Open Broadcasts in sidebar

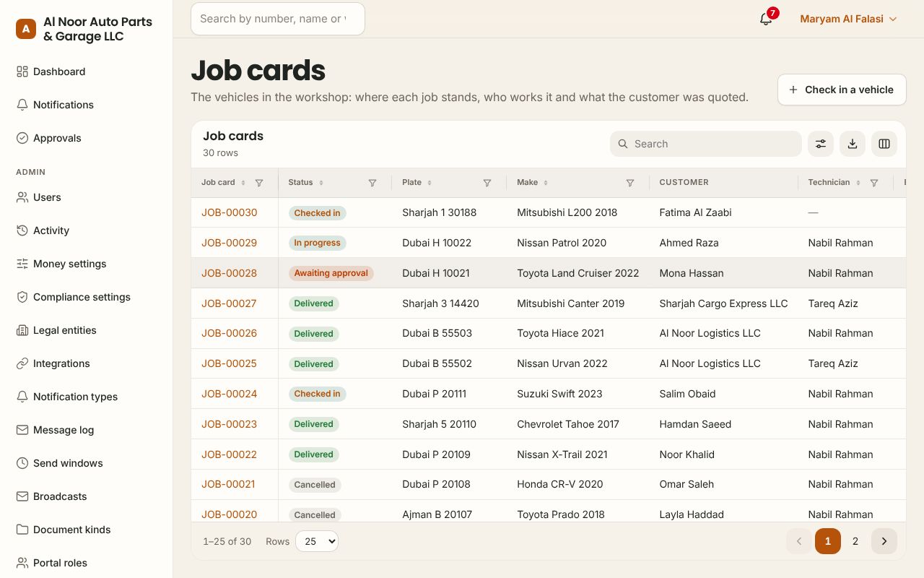pos(87,496)
